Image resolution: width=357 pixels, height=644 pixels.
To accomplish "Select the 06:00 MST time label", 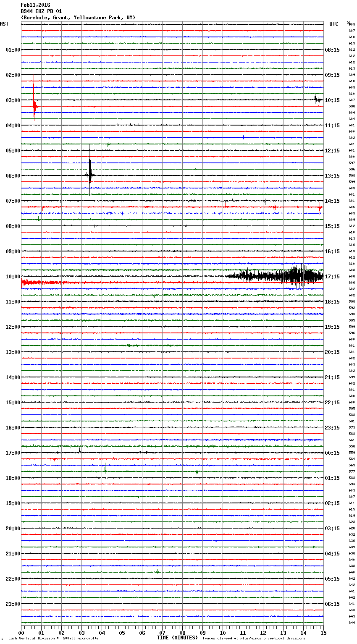I will [13, 176].
